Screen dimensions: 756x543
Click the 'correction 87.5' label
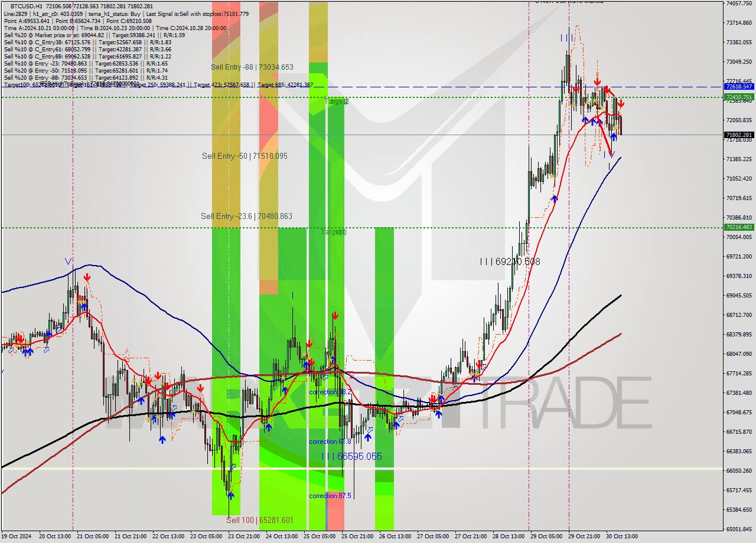pos(330,496)
